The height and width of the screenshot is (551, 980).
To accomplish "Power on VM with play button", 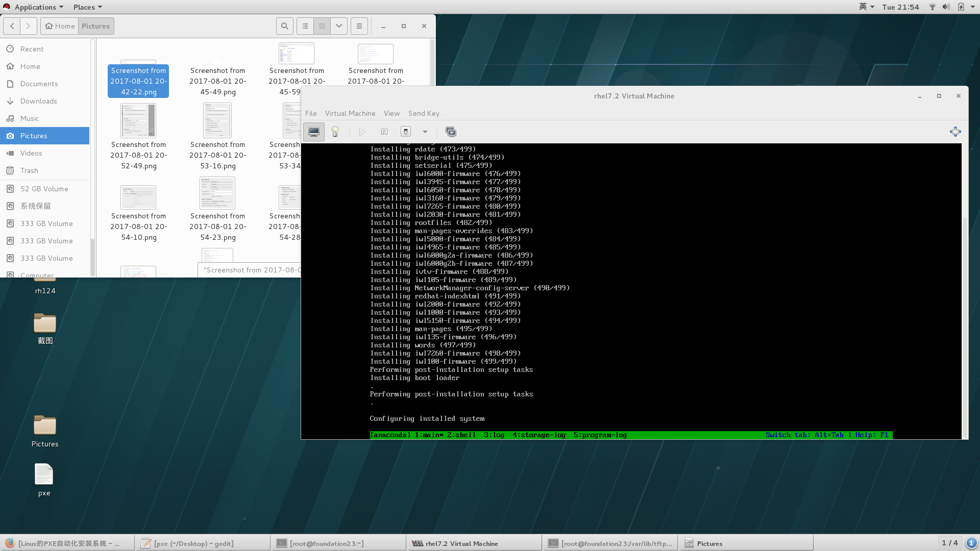I will (362, 132).
